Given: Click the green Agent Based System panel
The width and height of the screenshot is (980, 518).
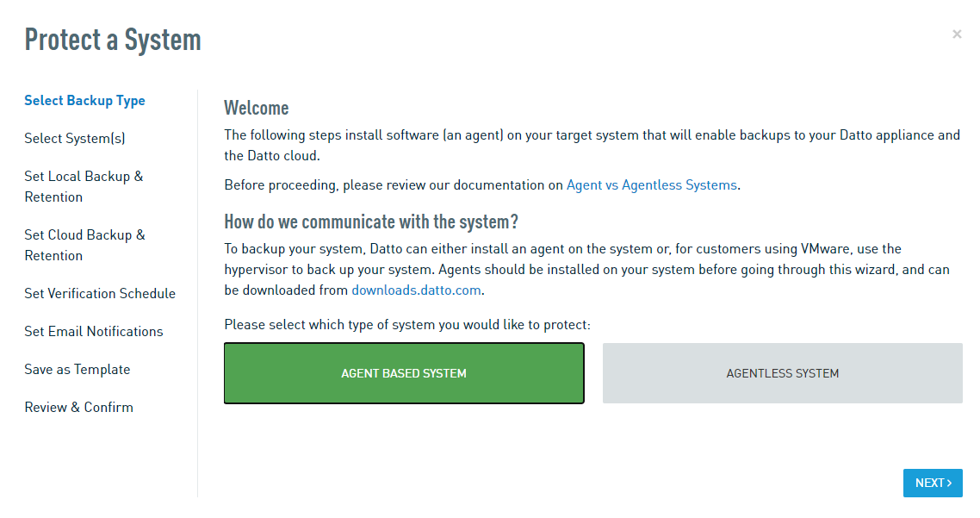Looking at the screenshot, I should pyautogui.click(x=404, y=372).
